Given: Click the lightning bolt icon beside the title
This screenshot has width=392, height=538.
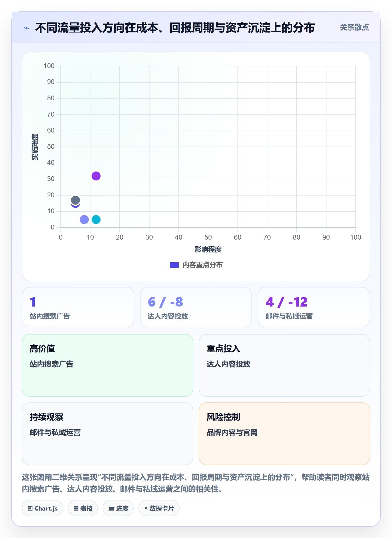Looking at the screenshot, I should point(27,28).
